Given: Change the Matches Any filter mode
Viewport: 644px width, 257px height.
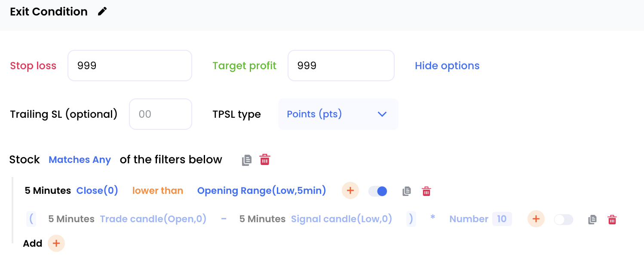Looking at the screenshot, I should (x=80, y=160).
